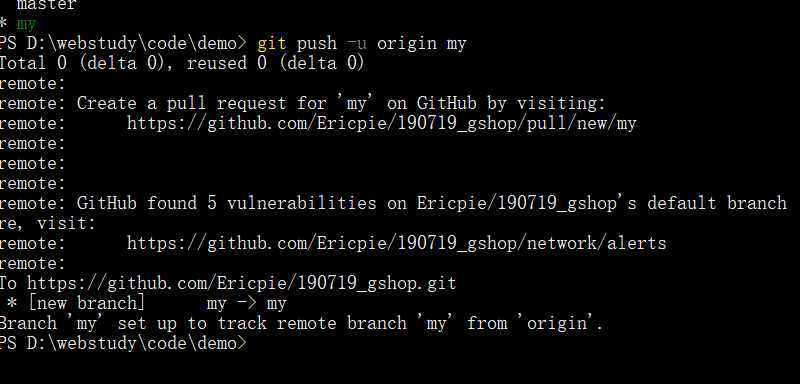Click the word 'origin' in push command
The height and width of the screenshot is (384, 800).
407,44
